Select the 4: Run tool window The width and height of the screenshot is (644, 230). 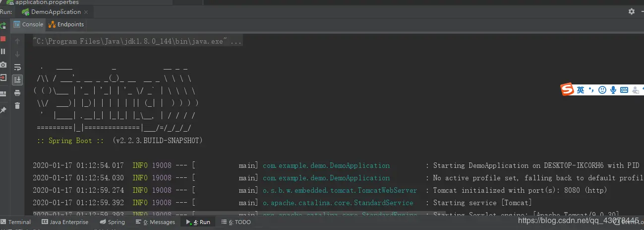pyautogui.click(x=198, y=222)
